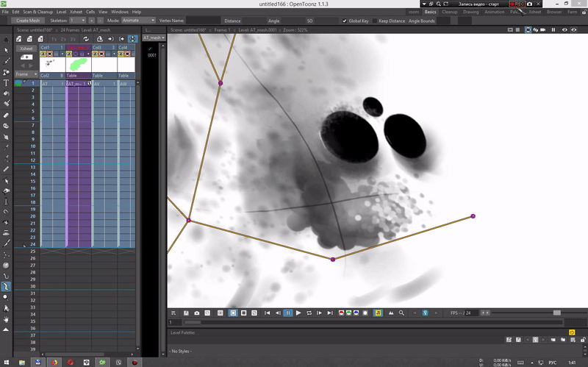
Task: Jump to the first frame
Action: 267,313
